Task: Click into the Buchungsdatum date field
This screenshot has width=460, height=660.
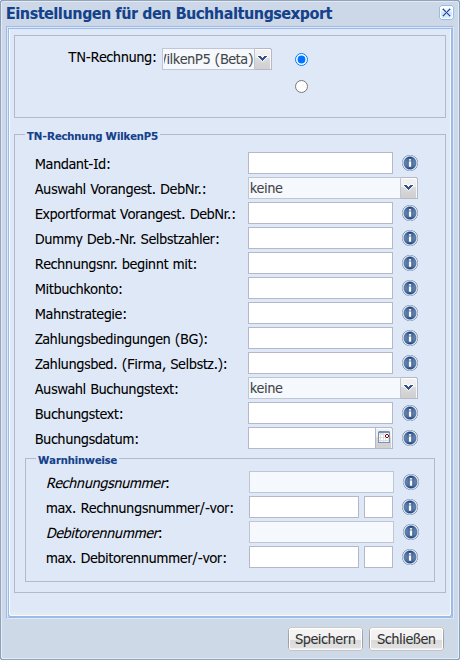Action: pos(312,438)
